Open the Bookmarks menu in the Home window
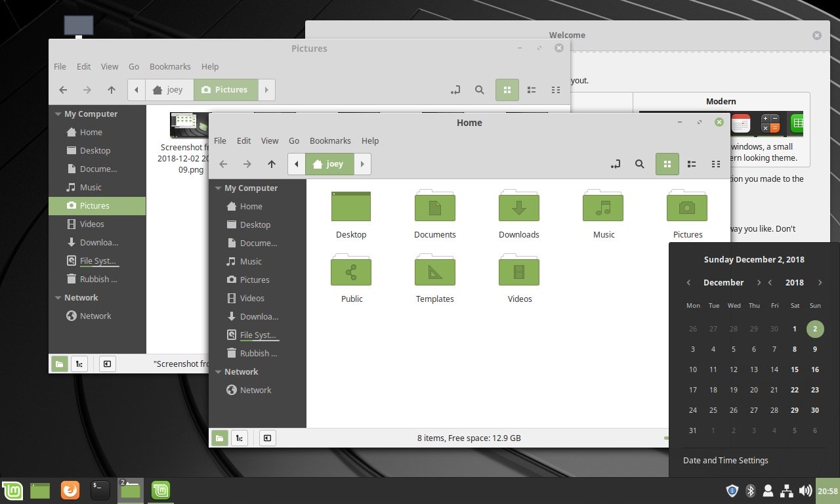Screen dimensions: 840x504 click(x=330, y=140)
